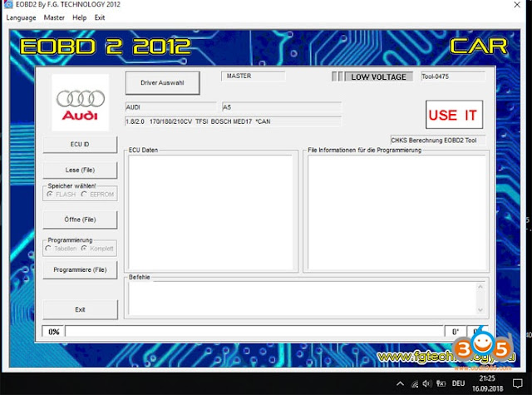Image resolution: width=532 pixels, height=395 pixels.
Task: Click the 0% progress indicator
Action: click(53, 332)
